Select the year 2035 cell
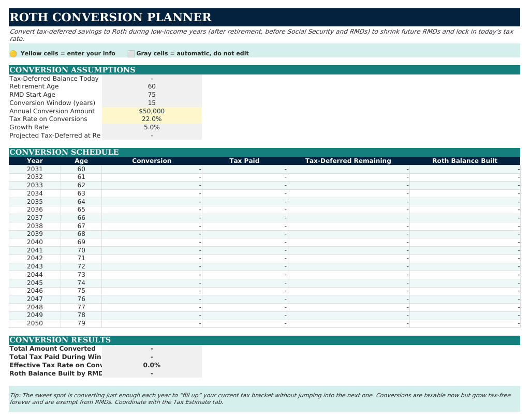Screen dimensions: 529x420 click(35, 202)
